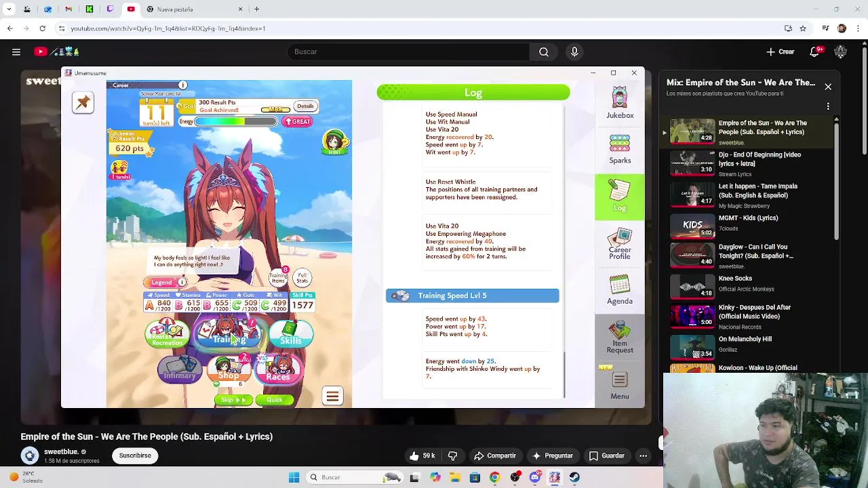Screen dimensions: 868x488
Task: Open the Agenda in the game sidebar
Action: point(619,290)
